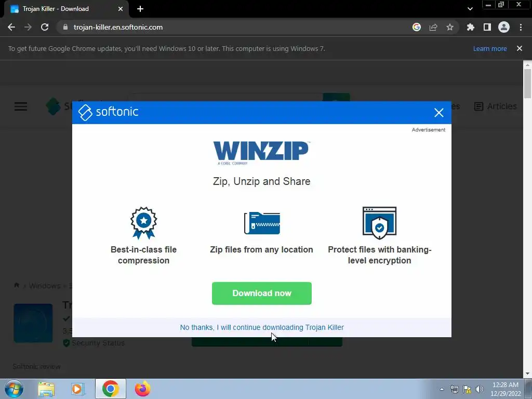This screenshot has width=532, height=399.
Task: Click 'Best-in-class file compression' text
Action: click(143, 255)
